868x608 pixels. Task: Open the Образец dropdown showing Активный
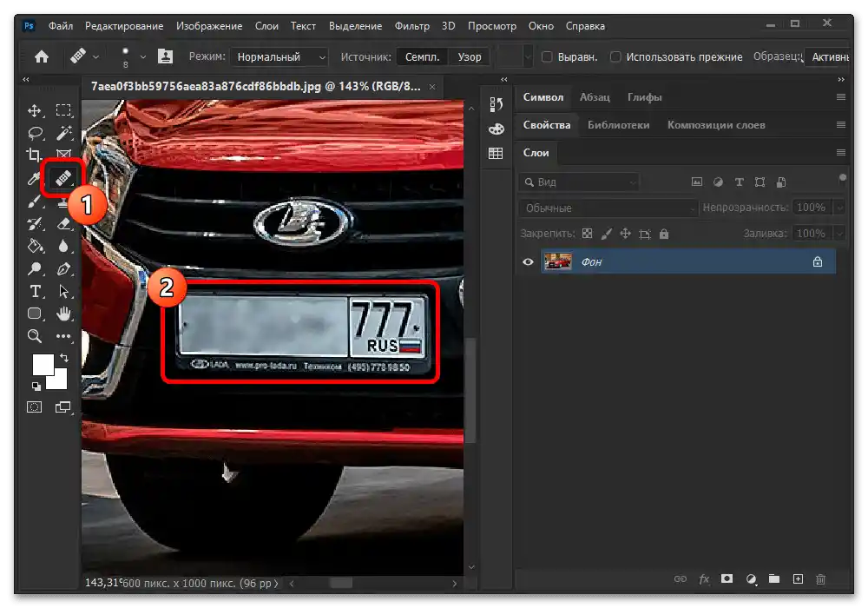point(827,57)
